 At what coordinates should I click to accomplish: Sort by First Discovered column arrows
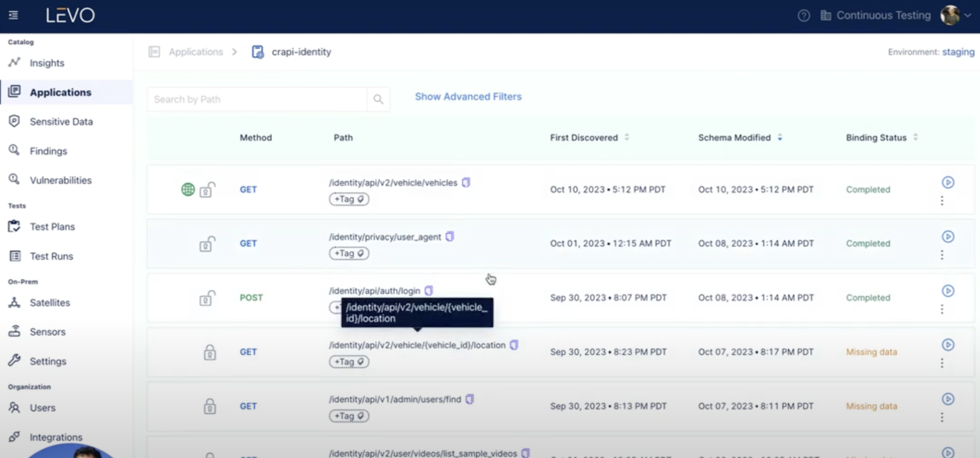click(627, 137)
